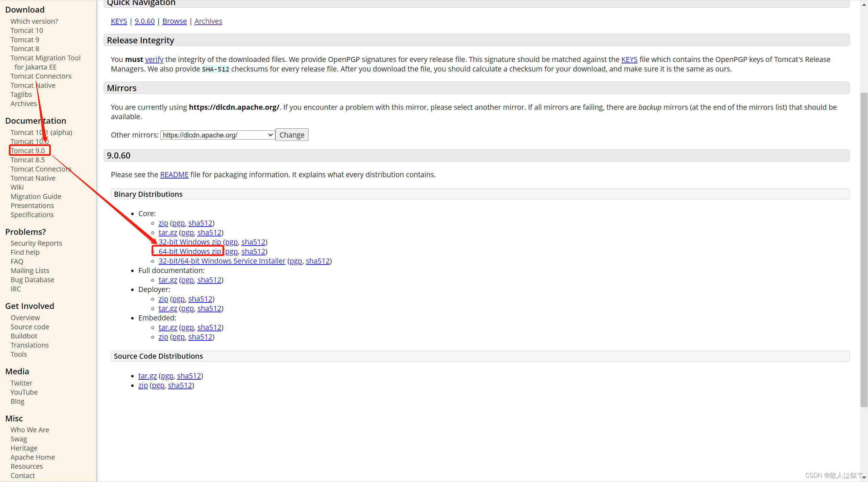This screenshot has width=868, height=482.
Task: Open the Blog link
Action: [18, 401]
